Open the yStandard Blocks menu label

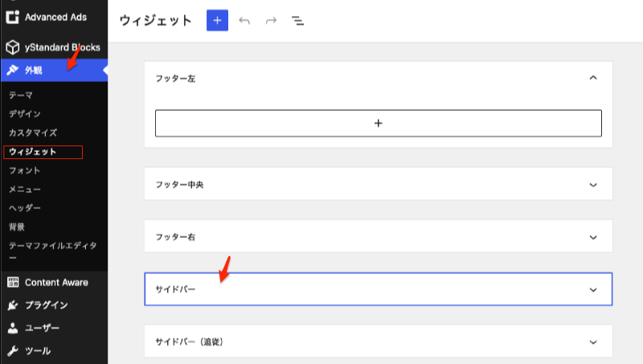click(x=63, y=47)
